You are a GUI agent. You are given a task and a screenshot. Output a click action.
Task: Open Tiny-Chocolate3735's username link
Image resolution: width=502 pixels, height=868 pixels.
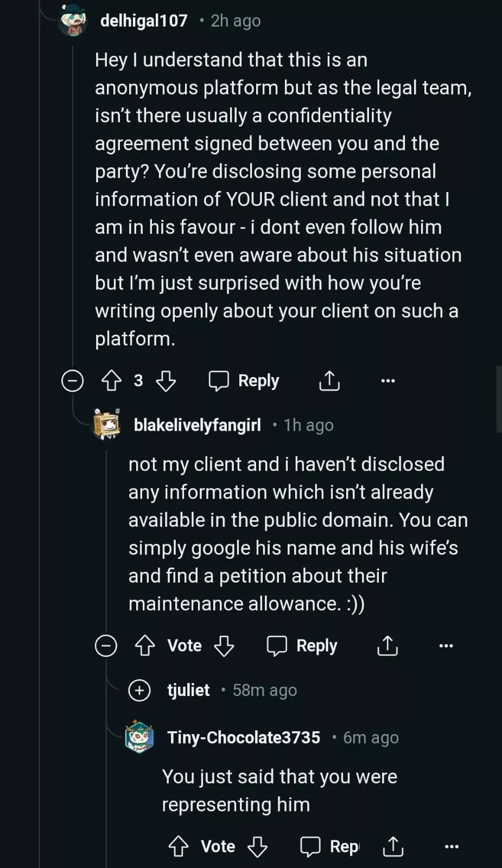(244, 737)
